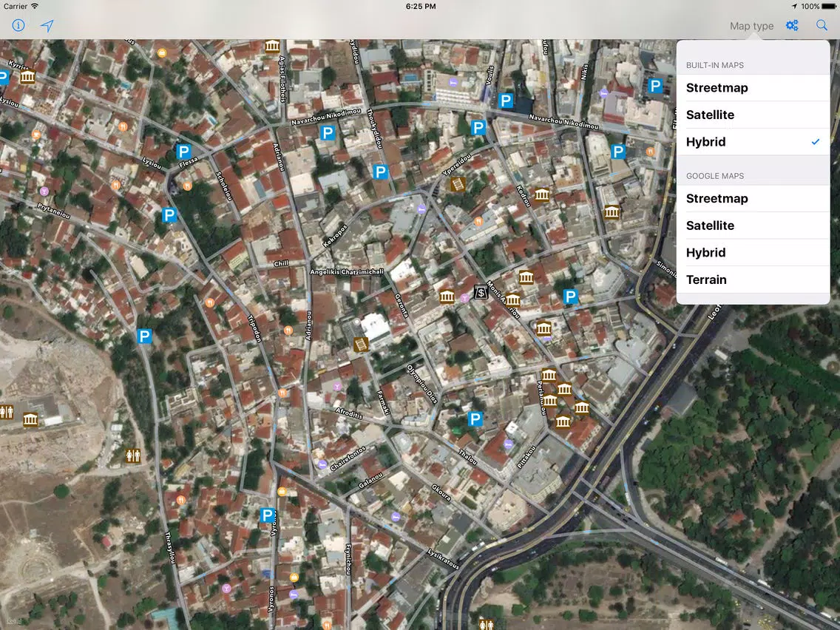Tap parking icon below Thoukydidou label
The image size is (840, 630).
[380, 172]
